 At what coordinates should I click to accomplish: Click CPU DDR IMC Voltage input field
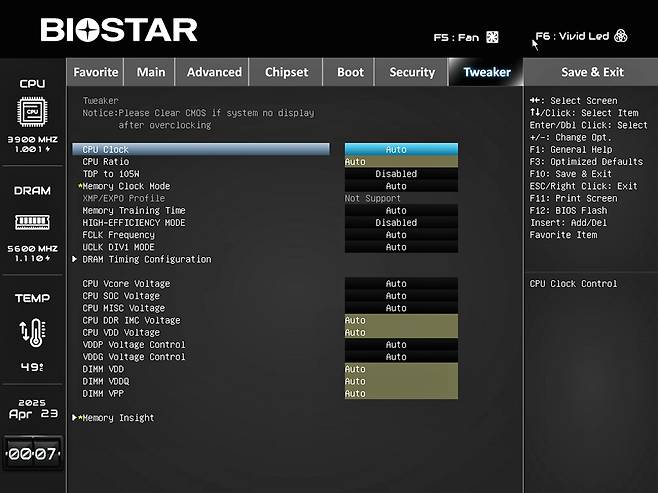point(401,320)
